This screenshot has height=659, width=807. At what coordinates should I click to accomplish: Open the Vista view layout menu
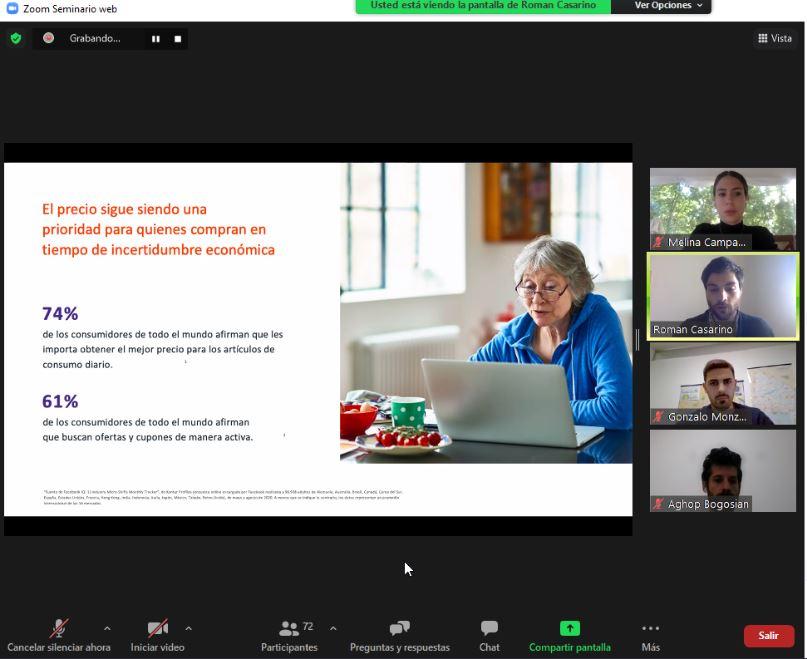click(x=775, y=38)
